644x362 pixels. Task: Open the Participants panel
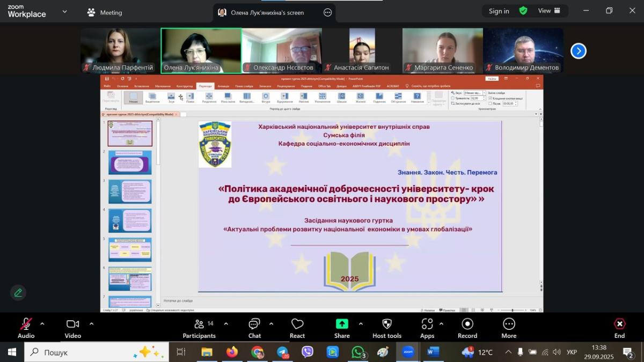coord(199,324)
